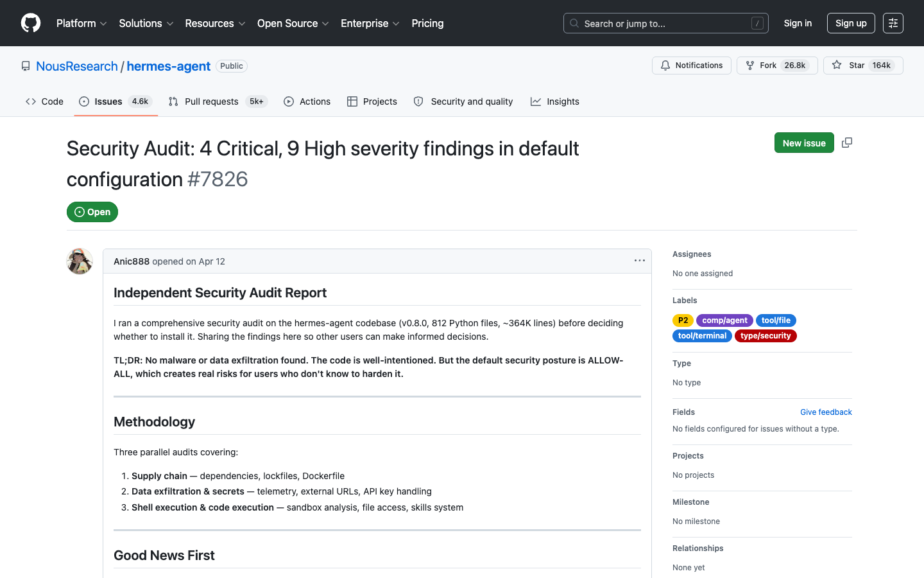Open the 26.8k fork count
This screenshot has width=924, height=578.
point(795,66)
